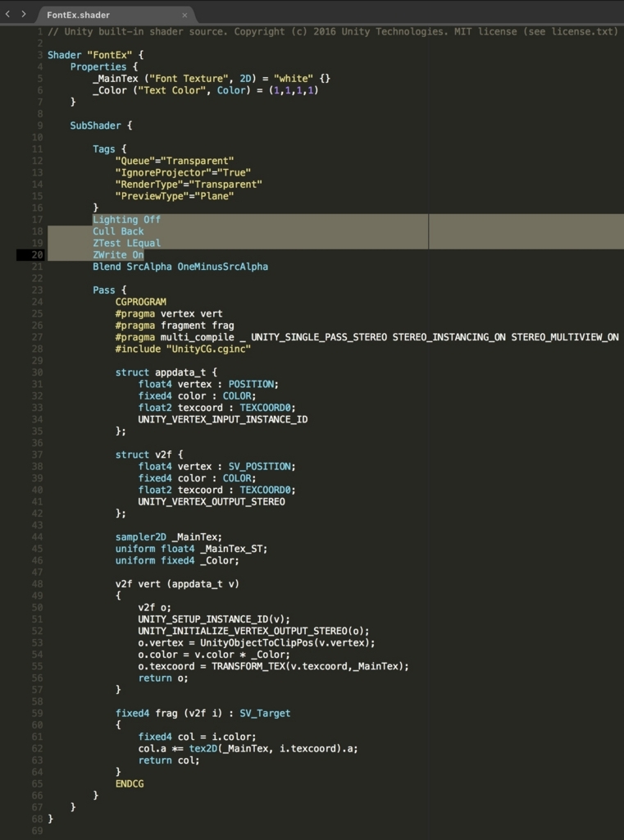Click the "IgnoreProjector"="True" tag line
Viewport: 624px width, 840px height.
coord(183,173)
